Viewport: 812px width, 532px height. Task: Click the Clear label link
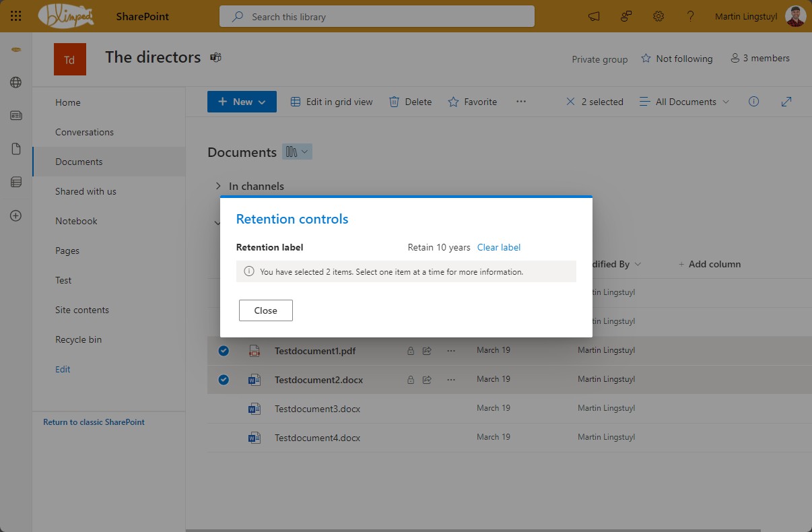499,247
